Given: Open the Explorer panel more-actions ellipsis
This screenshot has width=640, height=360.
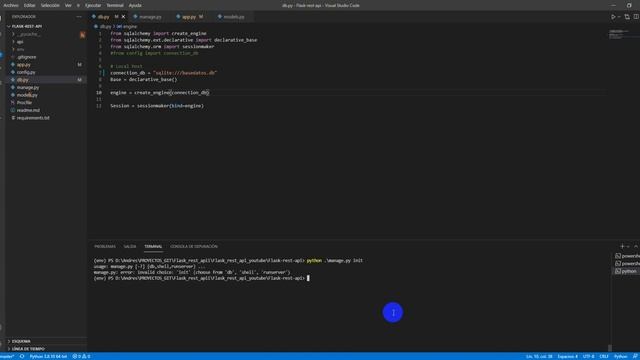Looking at the screenshot, I should point(79,17).
